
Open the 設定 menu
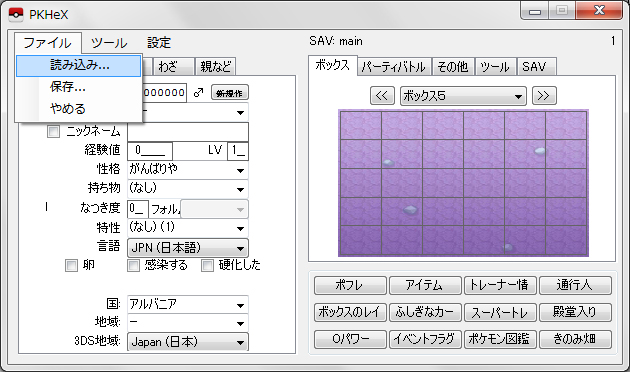click(159, 43)
